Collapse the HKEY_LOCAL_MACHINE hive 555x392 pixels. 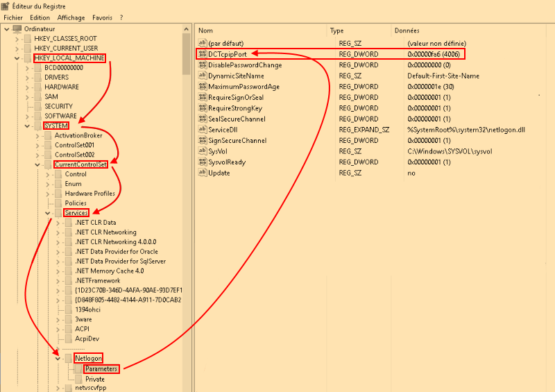pyautogui.click(x=17, y=58)
